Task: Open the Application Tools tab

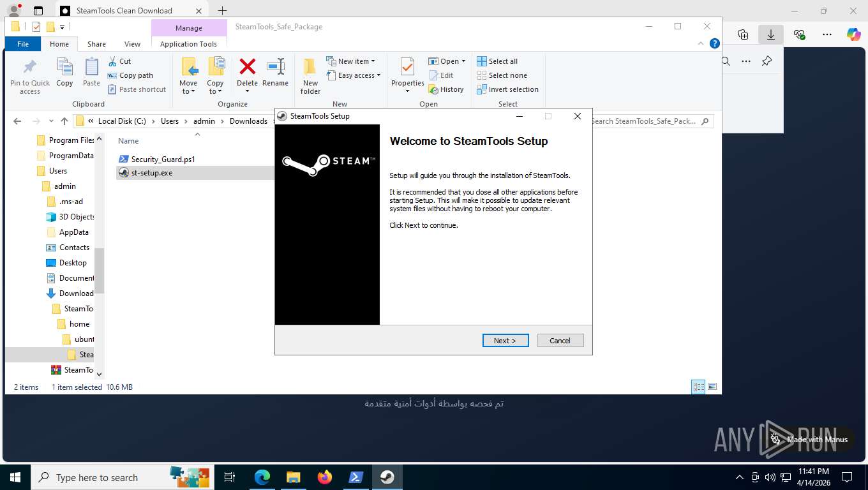Action: click(189, 44)
